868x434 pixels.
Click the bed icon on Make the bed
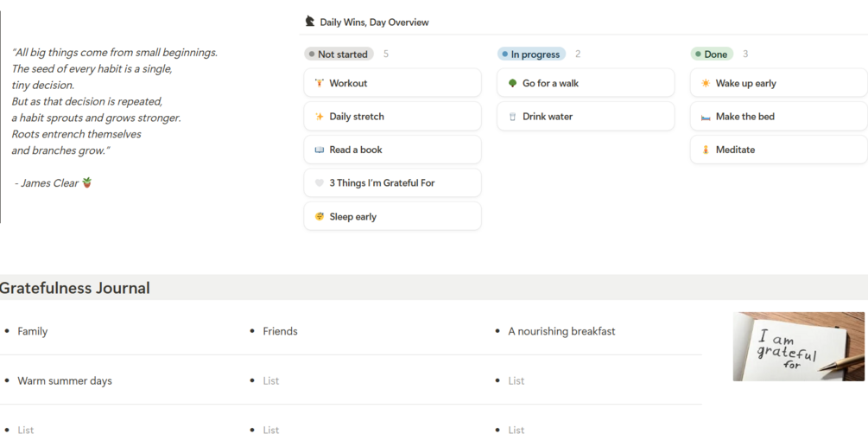click(706, 117)
